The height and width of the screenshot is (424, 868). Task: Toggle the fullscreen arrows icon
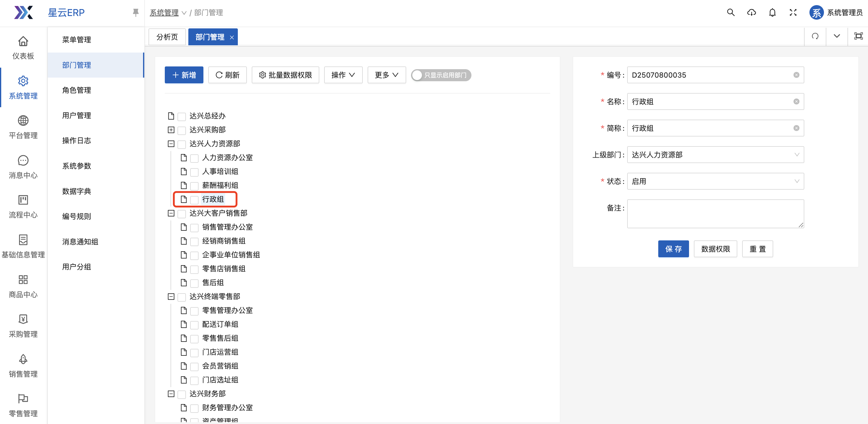pos(793,12)
